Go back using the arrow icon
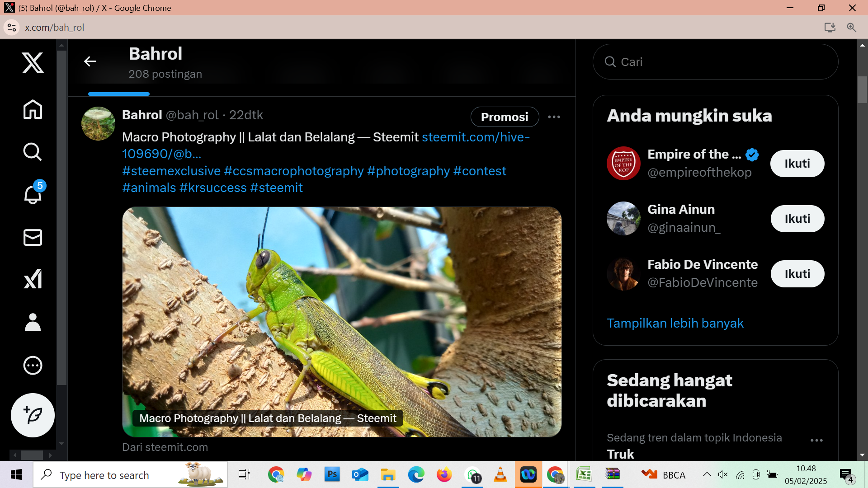 [x=90, y=61]
